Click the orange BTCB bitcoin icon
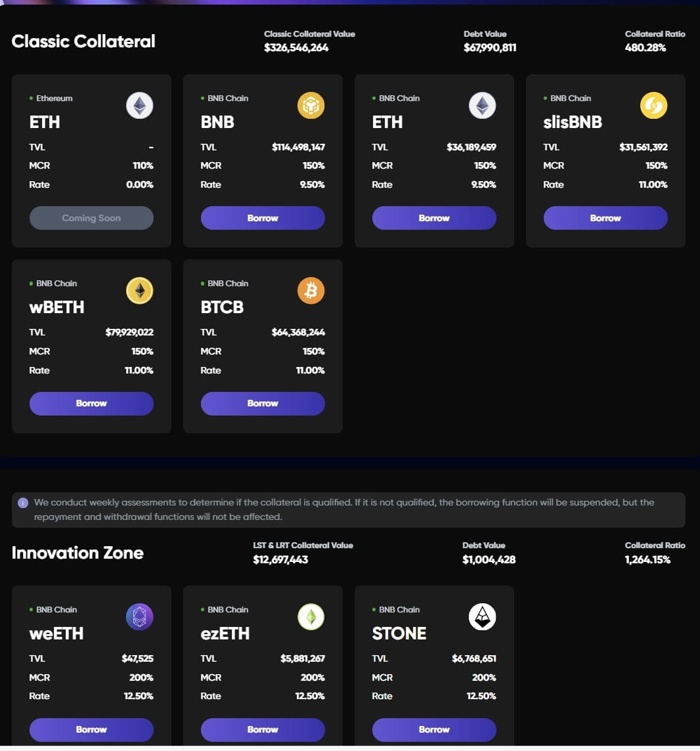This screenshot has width=700, height=751. [311, 290]
